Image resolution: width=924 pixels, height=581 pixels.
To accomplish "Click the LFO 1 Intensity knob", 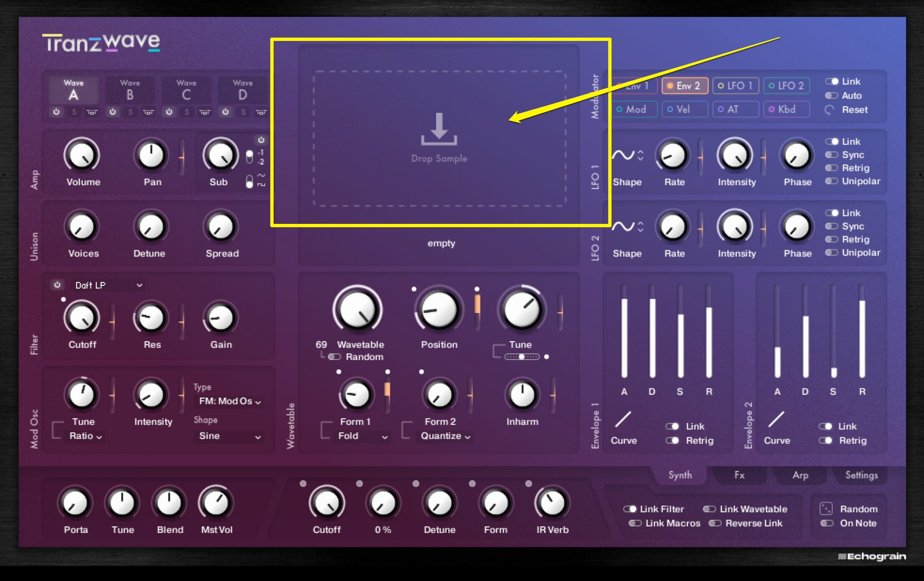I will coord(735,155).
